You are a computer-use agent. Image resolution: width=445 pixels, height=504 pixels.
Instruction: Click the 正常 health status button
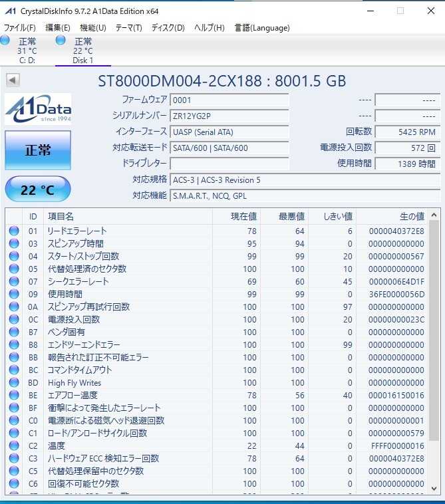pos(38,150)
